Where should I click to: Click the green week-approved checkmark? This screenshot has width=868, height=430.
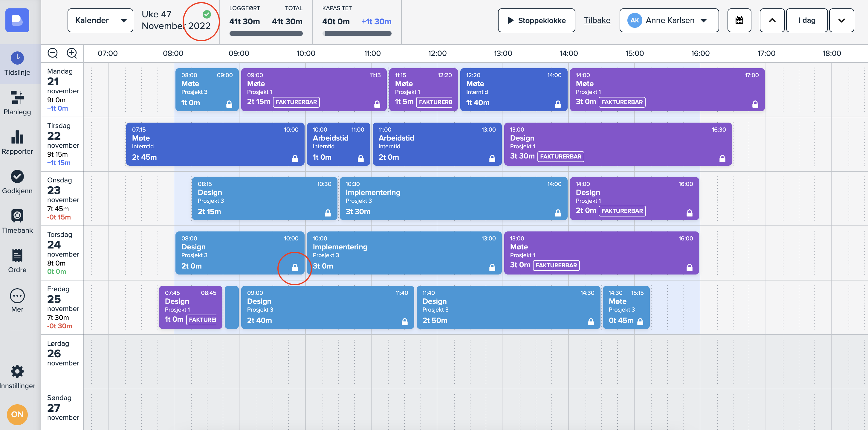pos(207,14)
